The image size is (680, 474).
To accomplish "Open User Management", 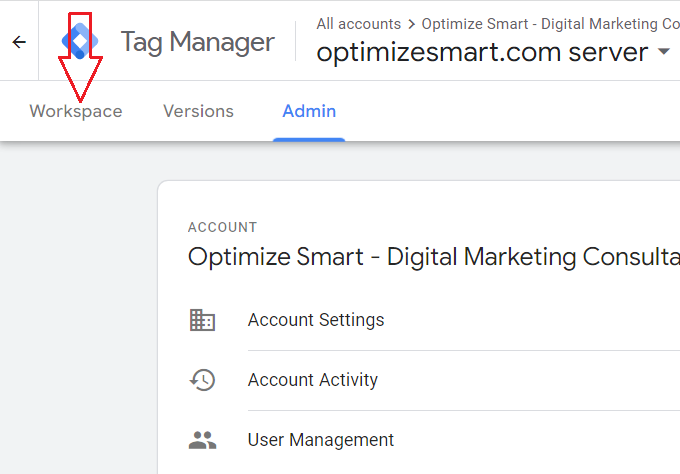I will click(321, 440).
